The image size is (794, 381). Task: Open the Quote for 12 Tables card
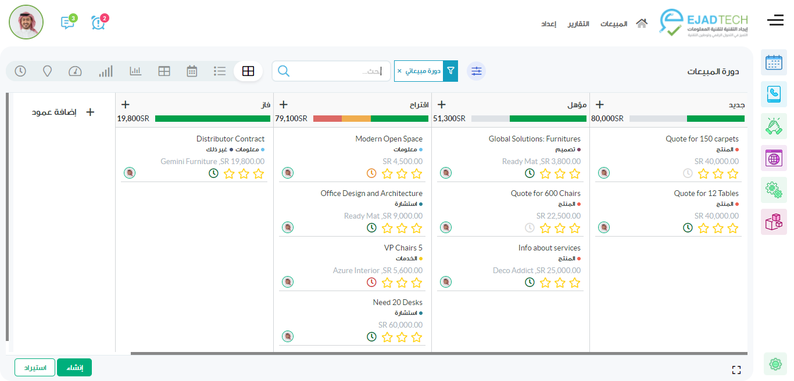(x=667, y=211)
